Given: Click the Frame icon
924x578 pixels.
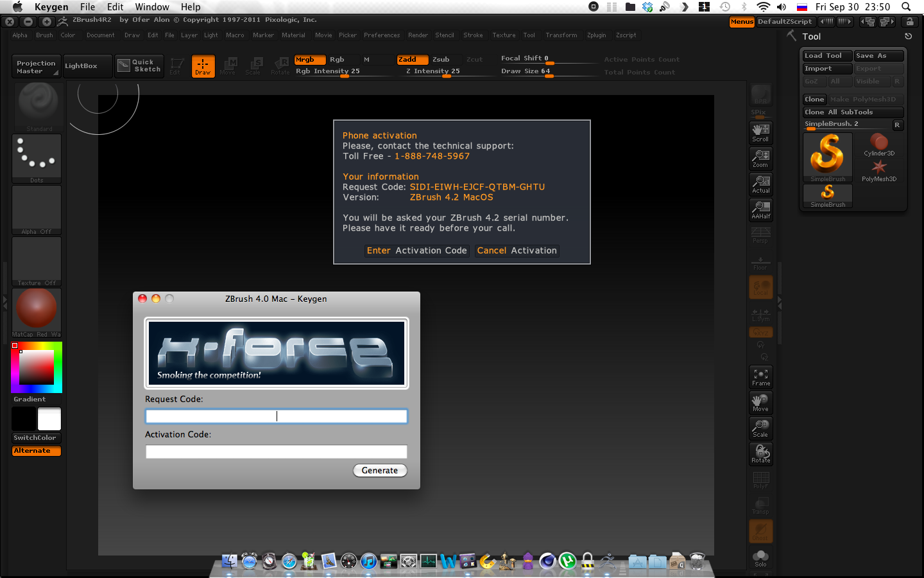Looking at the screenshot, I should [760, 377].
